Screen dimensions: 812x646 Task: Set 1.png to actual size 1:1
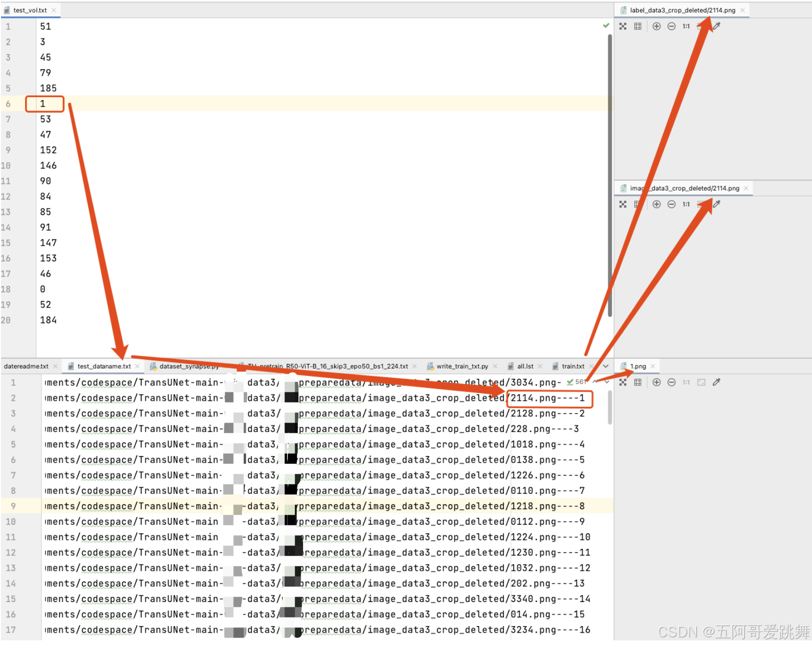click(x=686, y=382)
